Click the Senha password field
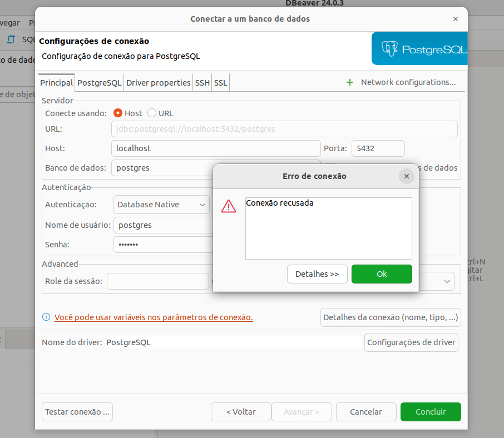The image size is (504, 438). [164, 245]
